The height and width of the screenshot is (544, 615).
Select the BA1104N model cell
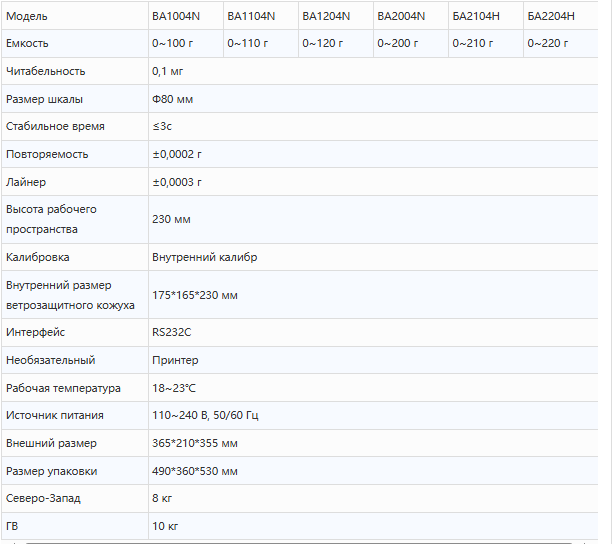click(250, 16)
